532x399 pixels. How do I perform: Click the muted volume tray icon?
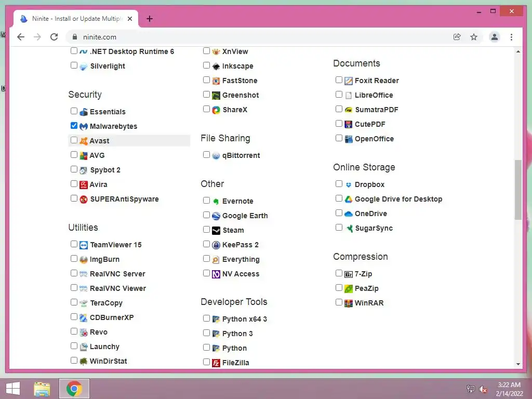[x=483, y=389]
